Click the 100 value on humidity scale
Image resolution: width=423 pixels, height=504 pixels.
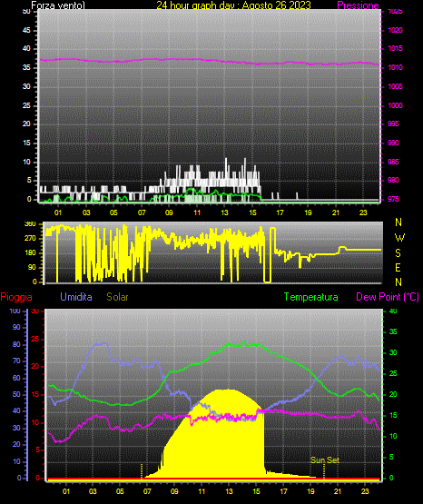pyautogui.click(x=15, y=311)
